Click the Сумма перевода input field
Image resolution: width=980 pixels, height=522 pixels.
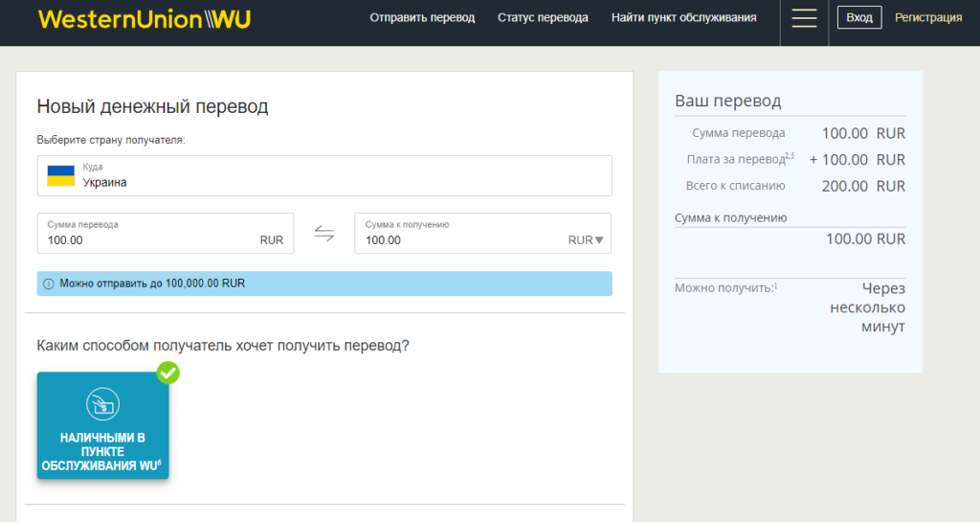(x=166, y=233)
